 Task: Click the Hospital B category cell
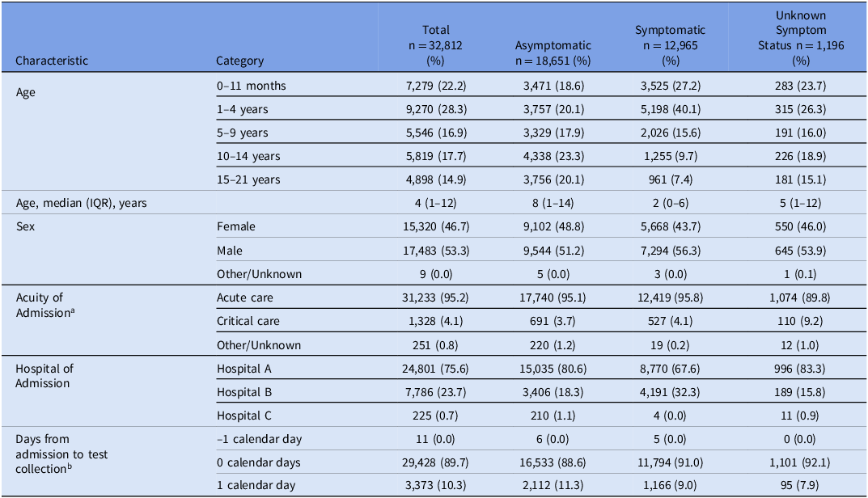coord(244,391)
